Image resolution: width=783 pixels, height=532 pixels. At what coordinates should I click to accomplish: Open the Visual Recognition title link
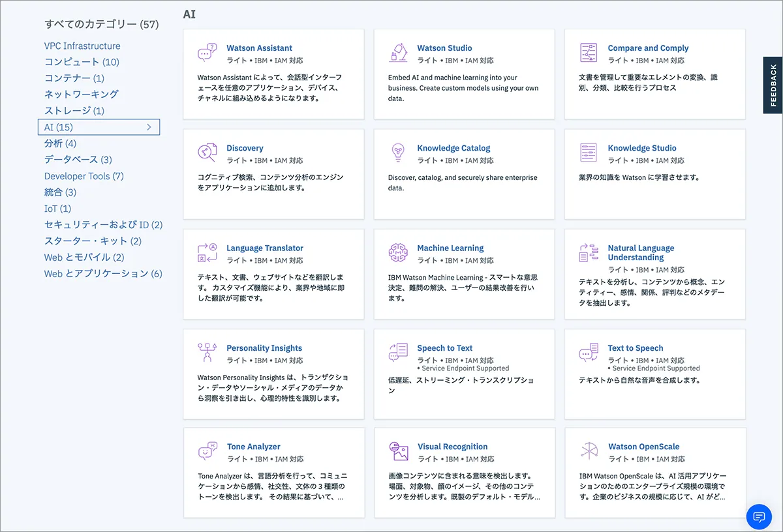pyautogui.click(x=453, y=447)
